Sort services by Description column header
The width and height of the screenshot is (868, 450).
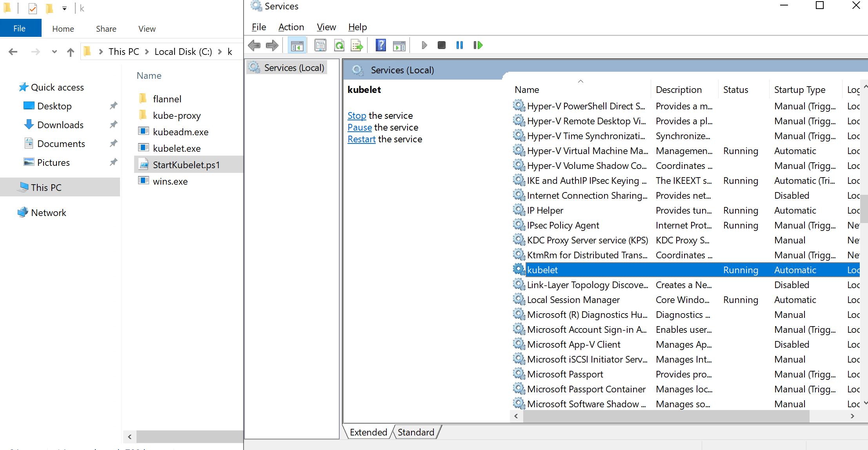coord(684,90)
